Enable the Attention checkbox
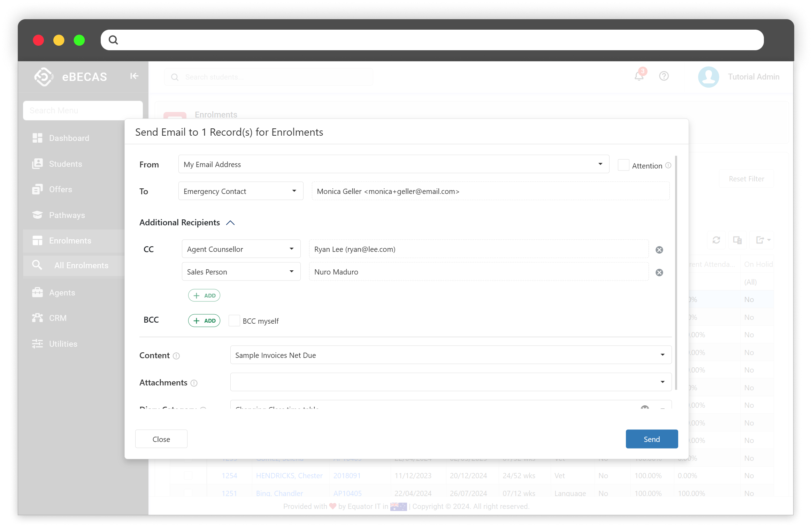This screenshot has height=526, width=812. pyautogui.click(x=623, y=165)
